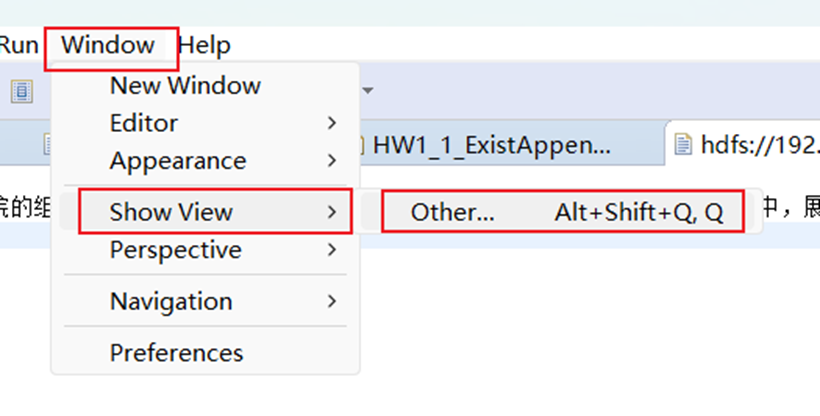Click the list-style icon in the toolbar
The height and width of the screenshot is (416, 820).
click(22, 91)
